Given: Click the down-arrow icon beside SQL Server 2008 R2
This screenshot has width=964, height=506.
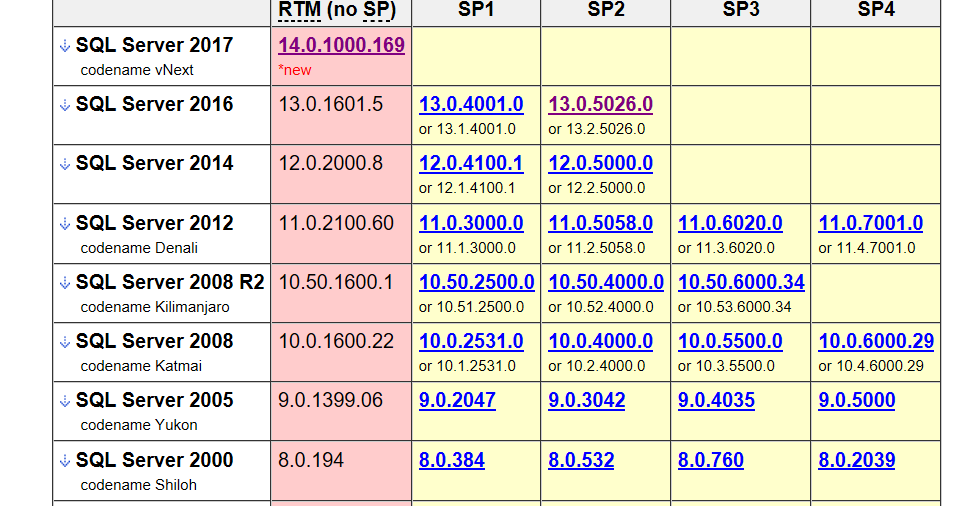Looking at the screenshot, I should coord(65,283).
